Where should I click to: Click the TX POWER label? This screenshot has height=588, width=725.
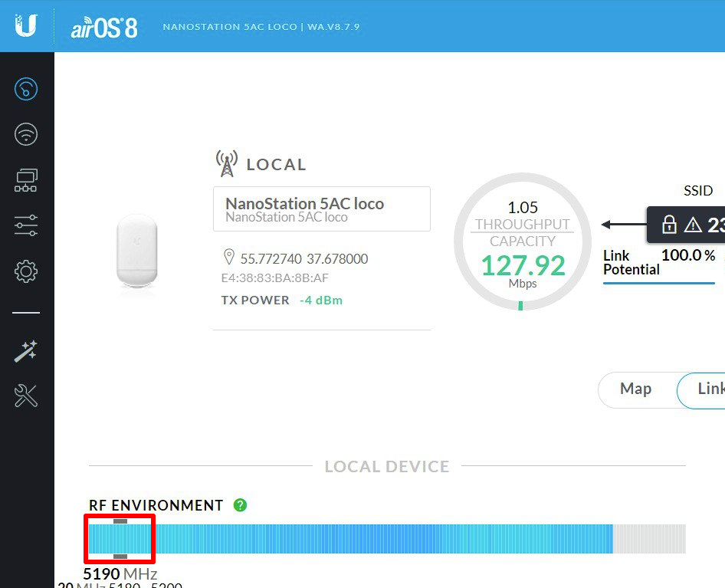(255, 301)
